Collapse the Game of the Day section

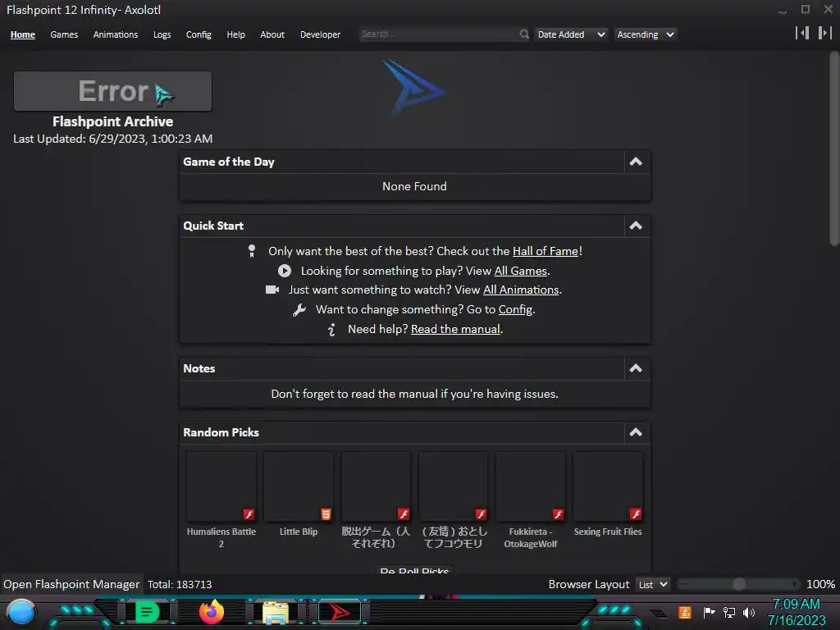click(636, 162)
